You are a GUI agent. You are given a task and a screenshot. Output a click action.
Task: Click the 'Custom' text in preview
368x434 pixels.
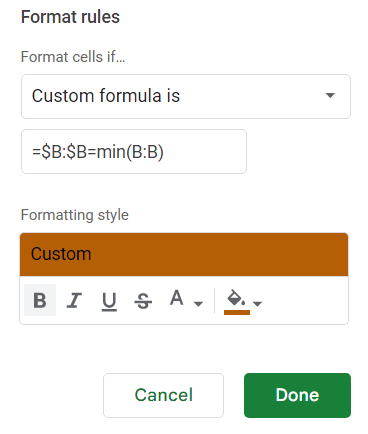click(x=61, y=254)
